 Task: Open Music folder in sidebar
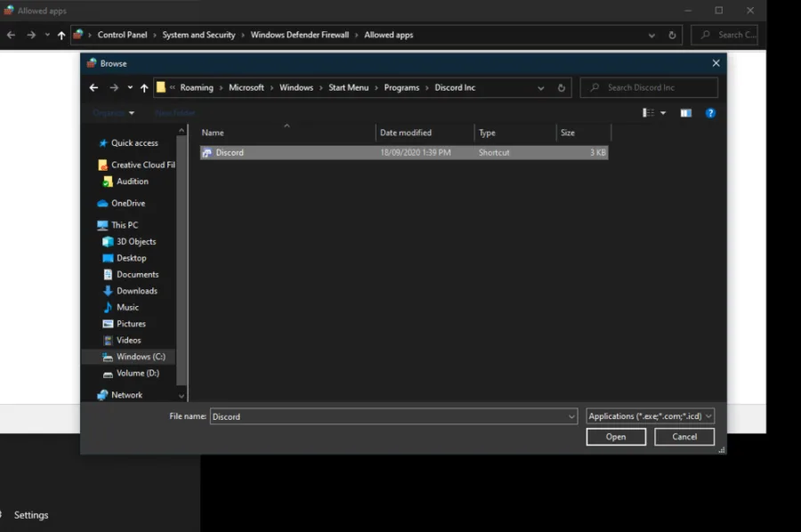[x=121, y=307]
